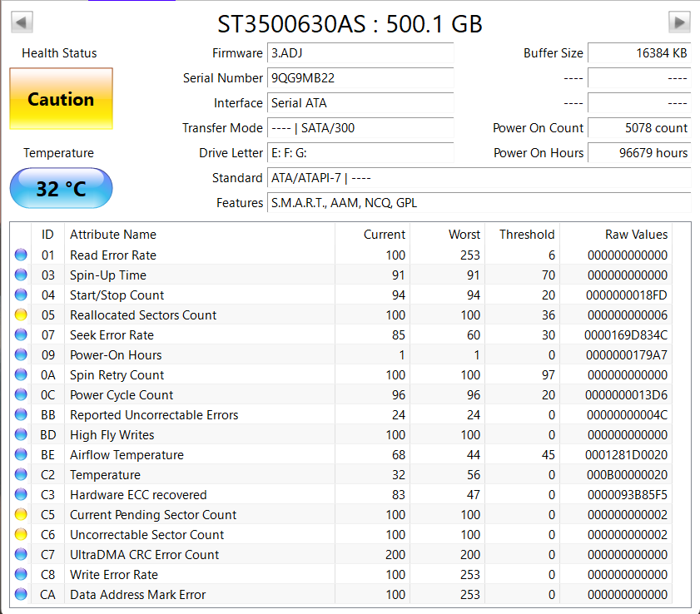Image resolution: width=700 pixels, height=614 pixels.
Task: Click blue status icon for Read Error Rate
Action: coord(21,255)
